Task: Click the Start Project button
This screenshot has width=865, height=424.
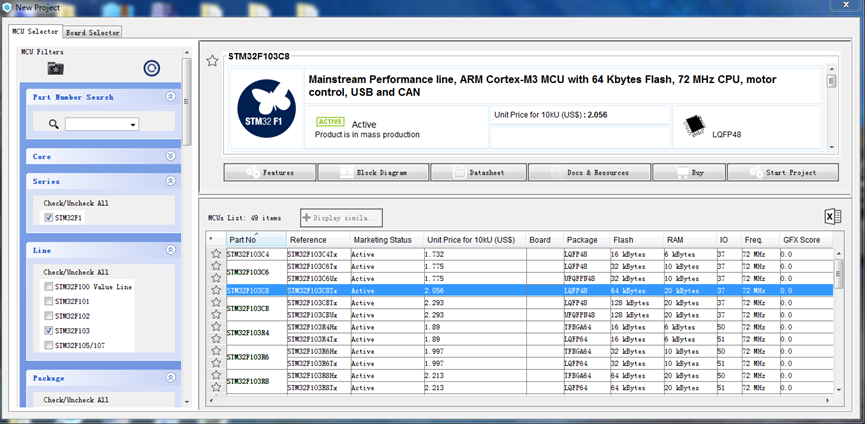Action: tap(782, 173)
